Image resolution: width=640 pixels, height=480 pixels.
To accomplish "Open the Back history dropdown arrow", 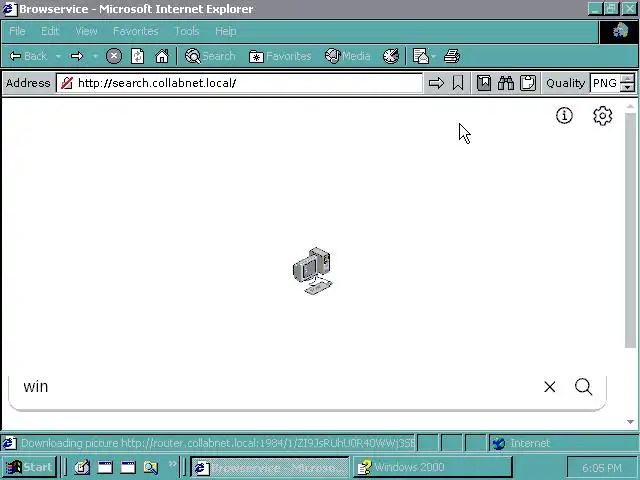I will pyautogui.click(x=58, y=56).
